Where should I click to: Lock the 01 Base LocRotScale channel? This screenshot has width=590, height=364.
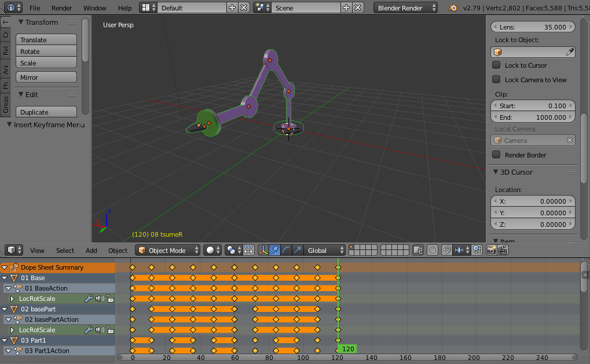(110, 299)
